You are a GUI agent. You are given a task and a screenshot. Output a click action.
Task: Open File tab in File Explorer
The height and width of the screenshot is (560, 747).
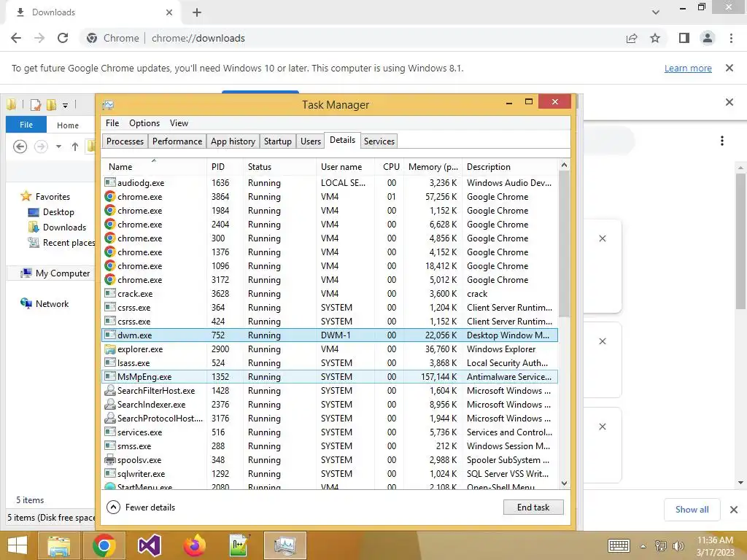26,125
